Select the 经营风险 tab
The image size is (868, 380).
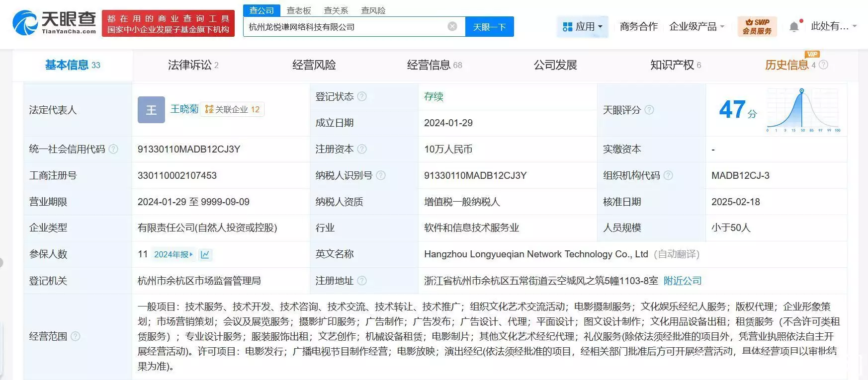[x=314, y=65]
